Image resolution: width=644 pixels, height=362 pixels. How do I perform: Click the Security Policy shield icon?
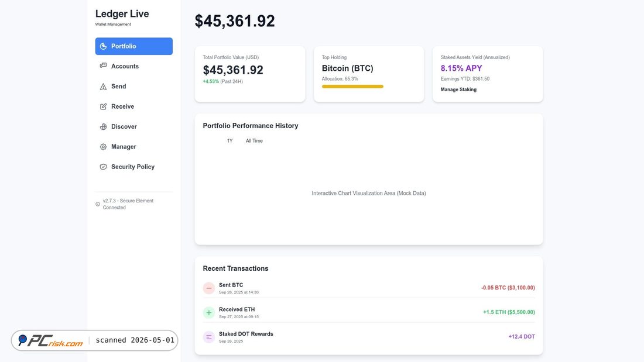[x=103, y=167]
